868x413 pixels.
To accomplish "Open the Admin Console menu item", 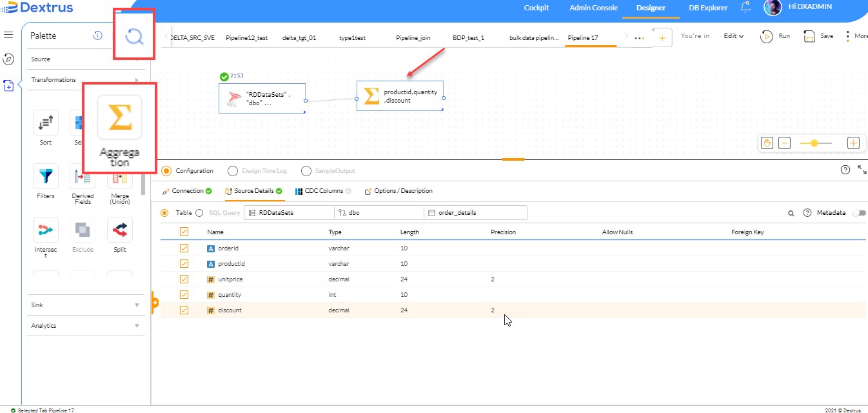I will click(593, 8).
